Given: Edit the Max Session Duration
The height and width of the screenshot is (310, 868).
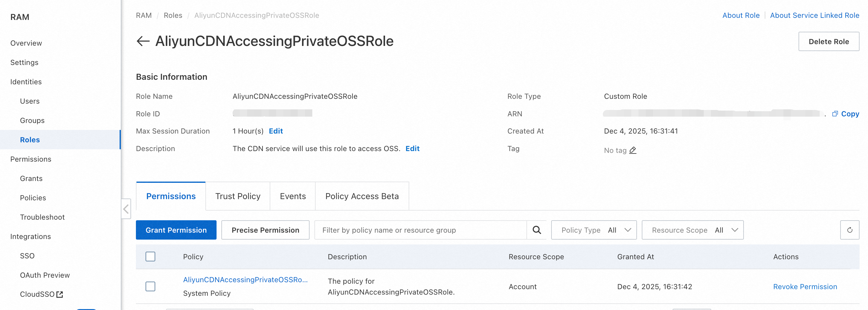Looking at the screenshot, I should coord(276,131).
